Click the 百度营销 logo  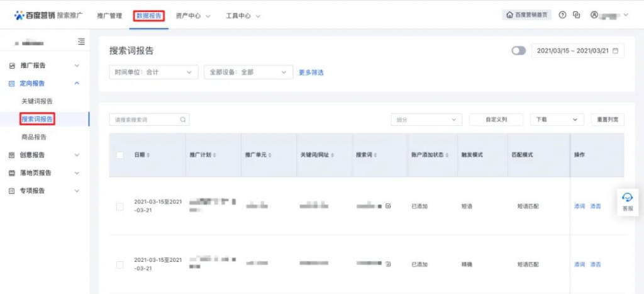pos(34,15)
